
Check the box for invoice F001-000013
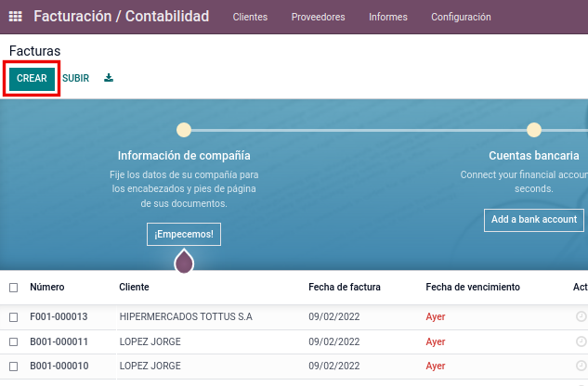[x=13, y=317]
